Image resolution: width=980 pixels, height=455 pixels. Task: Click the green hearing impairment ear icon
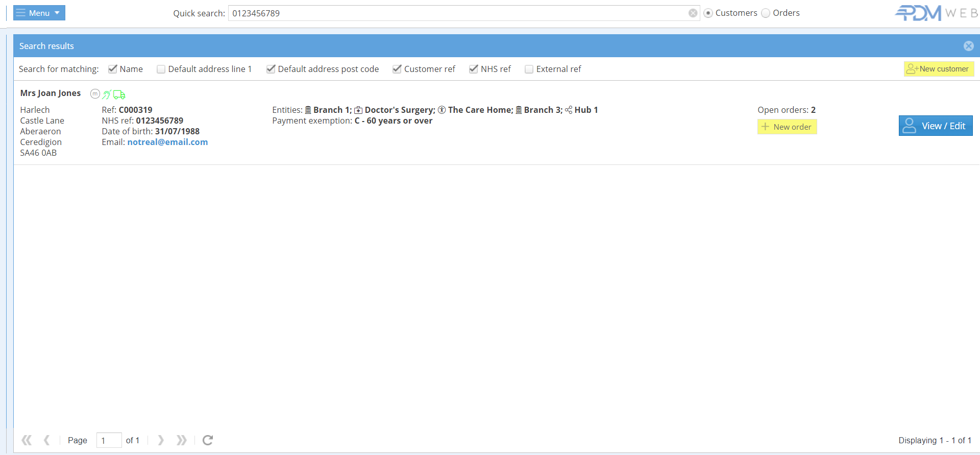pos(107,94)
